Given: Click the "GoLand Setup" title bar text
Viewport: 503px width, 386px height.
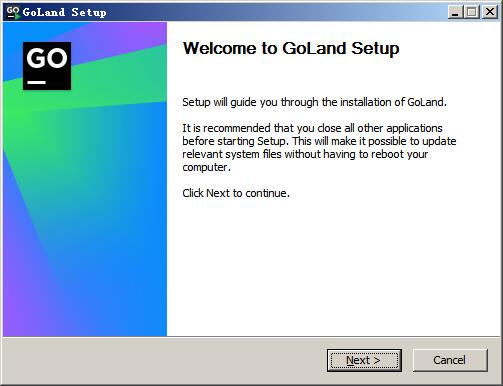Looking at the screenshot, I should coord(65,12).
